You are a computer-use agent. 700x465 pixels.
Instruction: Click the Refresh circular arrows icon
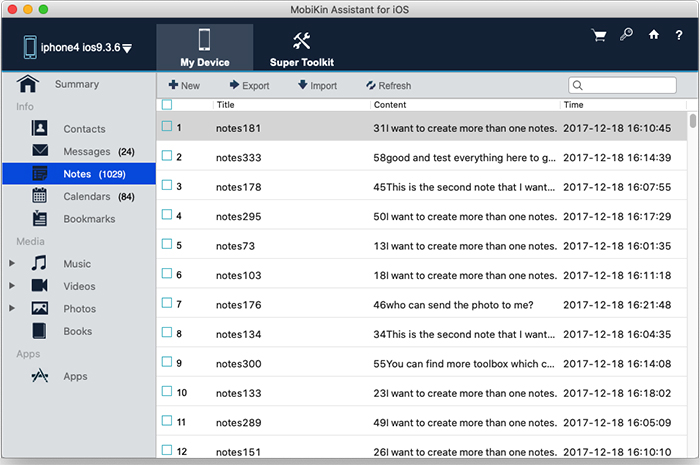click(371, 85)
